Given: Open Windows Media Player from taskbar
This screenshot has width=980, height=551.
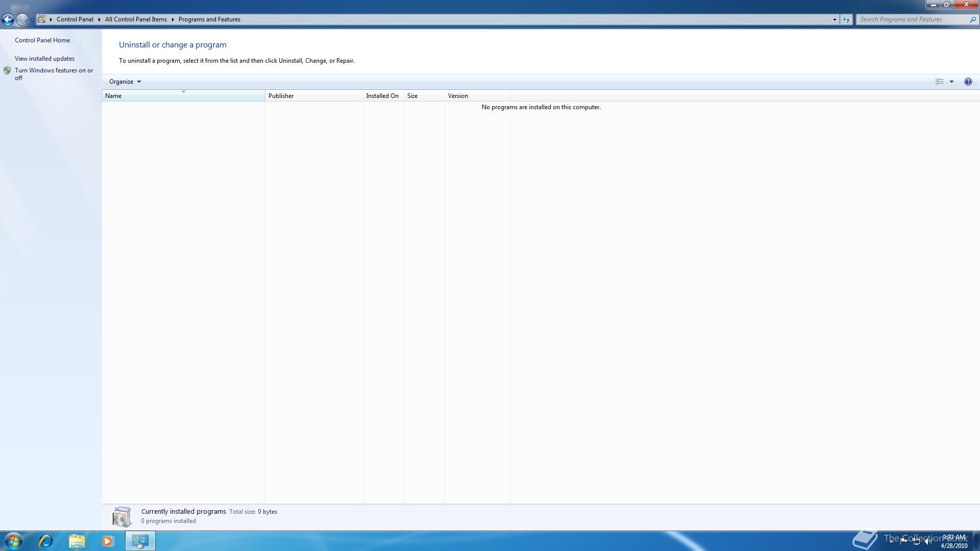Looking at the screenshot, I should tap(108, 541).
